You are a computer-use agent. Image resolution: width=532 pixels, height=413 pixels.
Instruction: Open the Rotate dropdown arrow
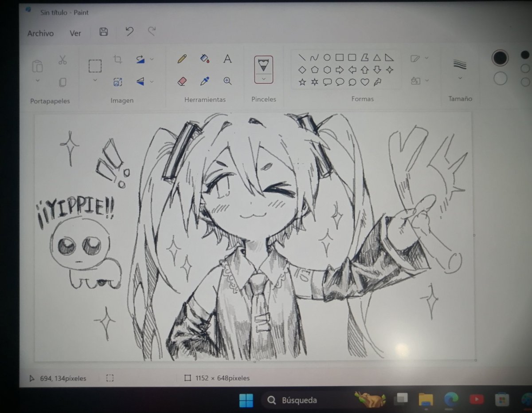(x=152, y=59)
